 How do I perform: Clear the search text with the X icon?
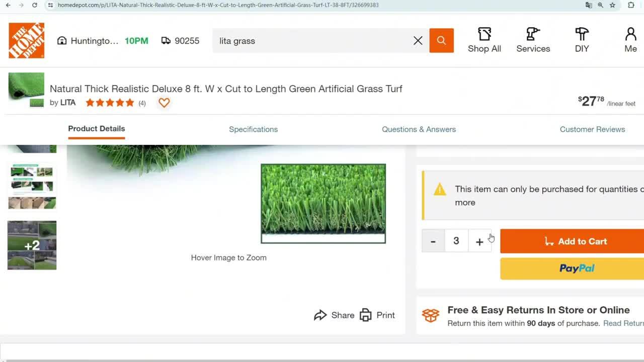click(418, 41)
